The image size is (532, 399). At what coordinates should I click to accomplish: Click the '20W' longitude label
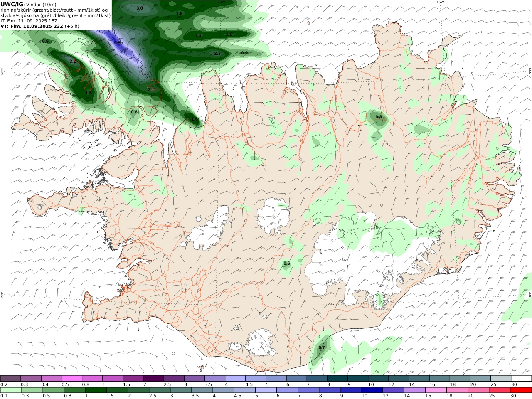click(x=221, y=2)
